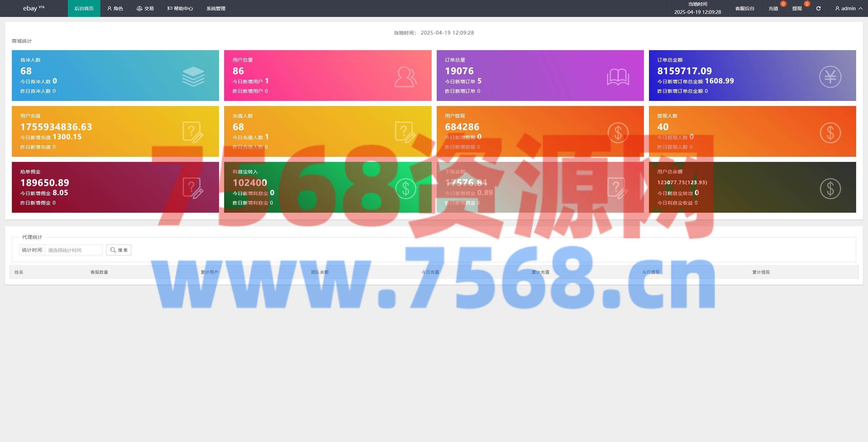Click the users icon on 用户总量 card

[405, 77]
